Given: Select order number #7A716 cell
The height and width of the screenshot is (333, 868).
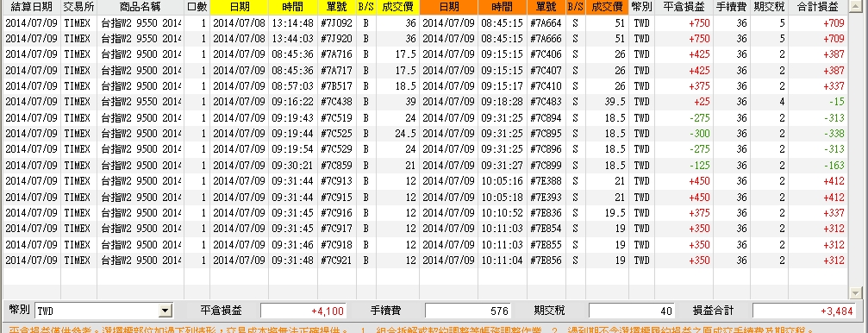Looking at the screenshot, I should click(336, 54).
